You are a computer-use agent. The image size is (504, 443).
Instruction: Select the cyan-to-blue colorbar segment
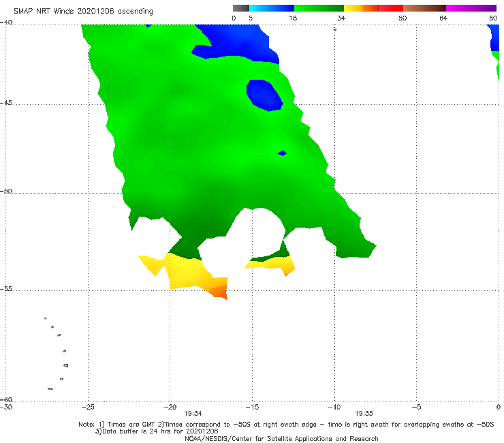click(x=272, y=8)
